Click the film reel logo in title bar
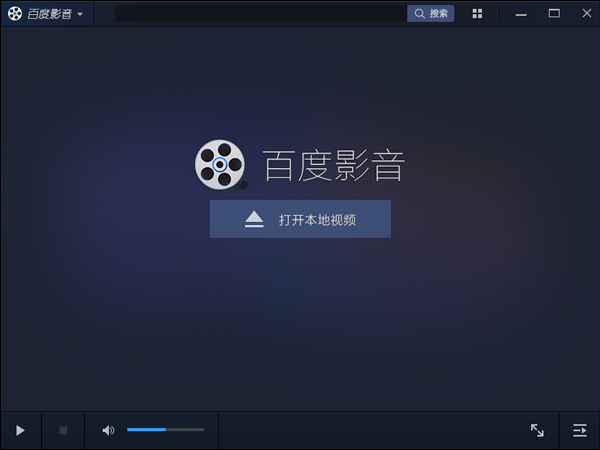The height and width of the screenshot is (450, 600). 15,14
